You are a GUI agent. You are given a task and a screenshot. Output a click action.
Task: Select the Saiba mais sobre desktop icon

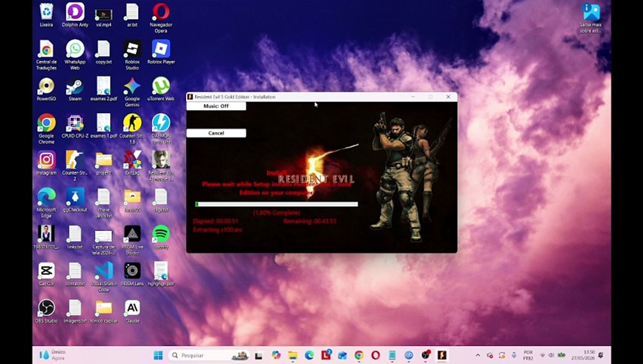590,18
